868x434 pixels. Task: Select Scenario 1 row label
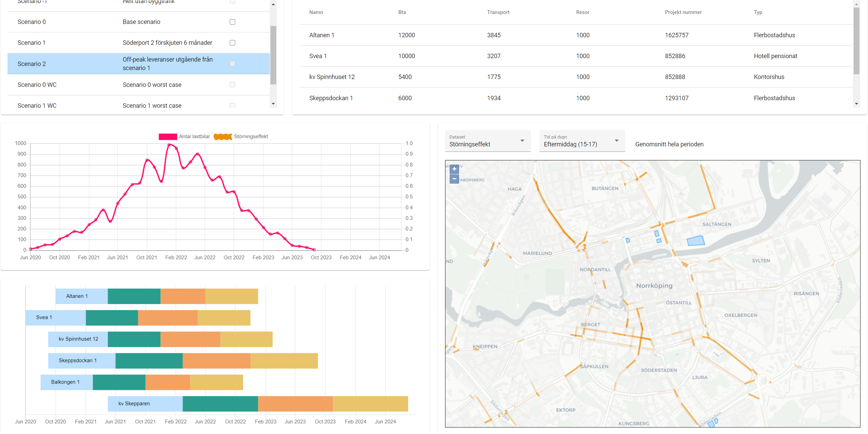coord(31,43)
